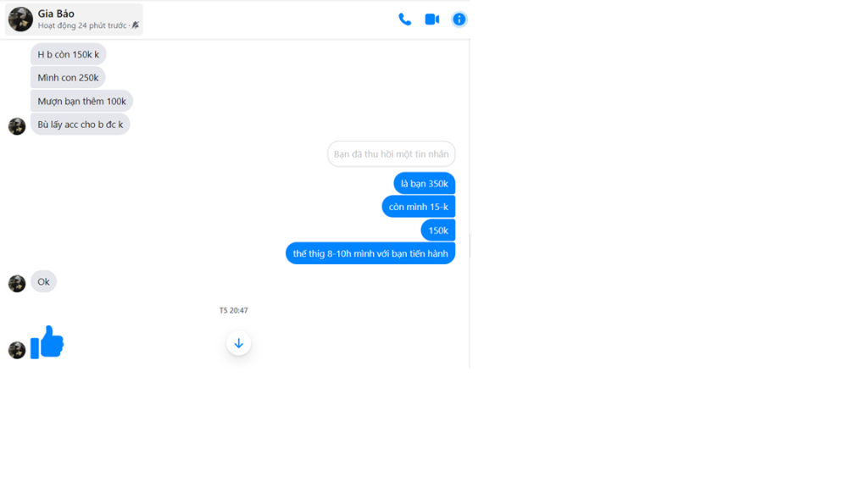Click avatar beside the 'Ok' message

(17, 283)
